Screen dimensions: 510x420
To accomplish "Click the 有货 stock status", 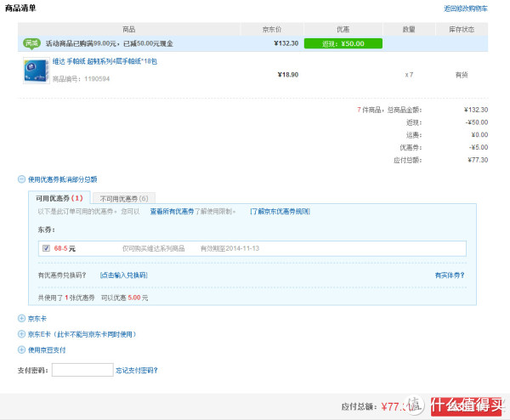I will (462, 75).
